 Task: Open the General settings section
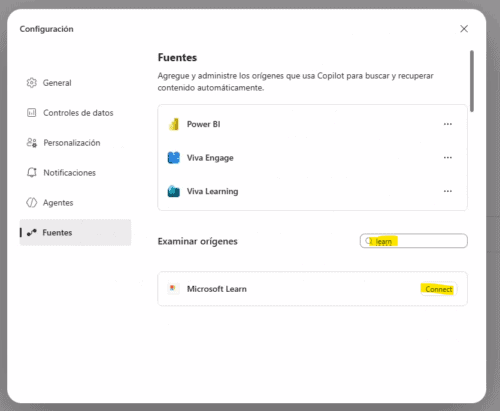click(75, 83)
